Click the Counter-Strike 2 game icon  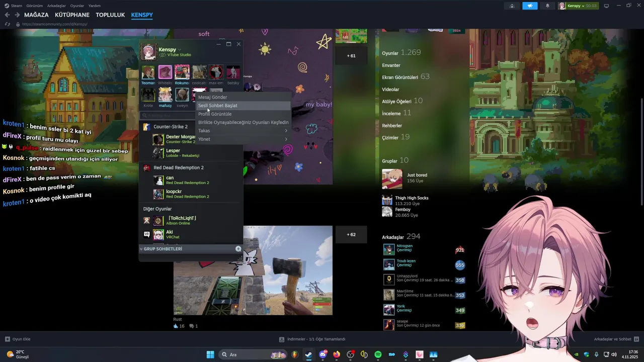click(x=146, y=127)
